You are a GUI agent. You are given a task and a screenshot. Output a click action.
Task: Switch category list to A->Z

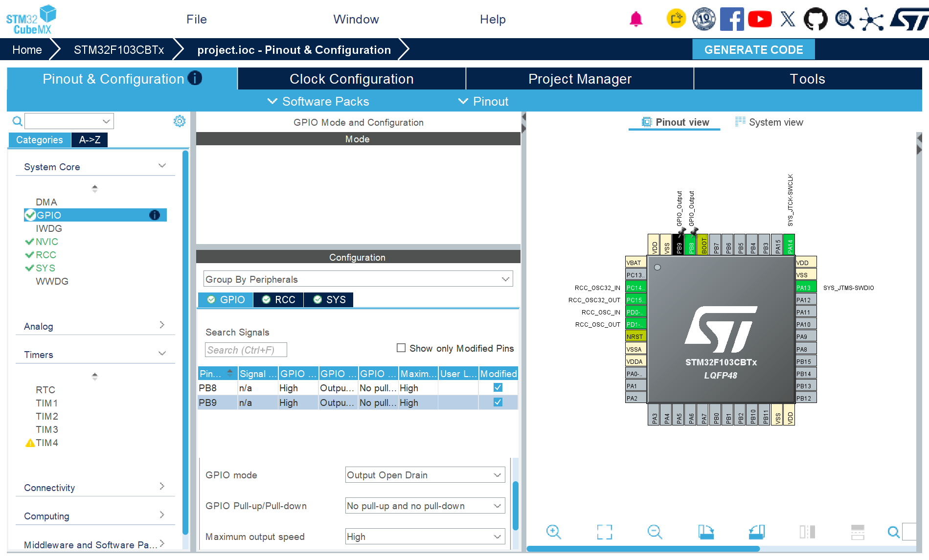[x=90, y=140]
